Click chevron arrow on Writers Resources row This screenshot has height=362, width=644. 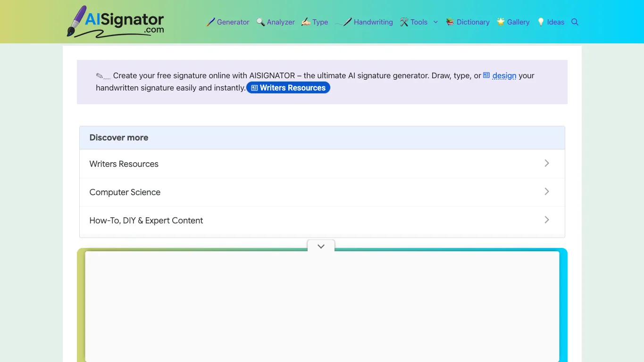coord(547,163)
